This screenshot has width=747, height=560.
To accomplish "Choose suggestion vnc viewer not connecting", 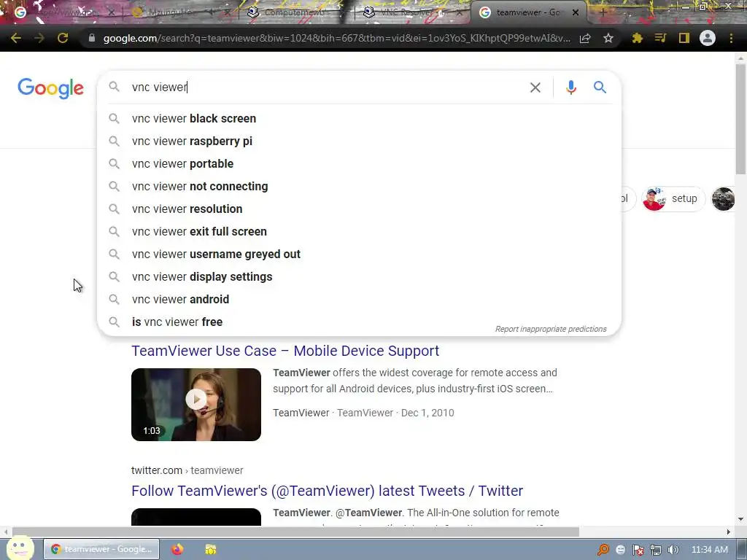I will pos(359,186).
